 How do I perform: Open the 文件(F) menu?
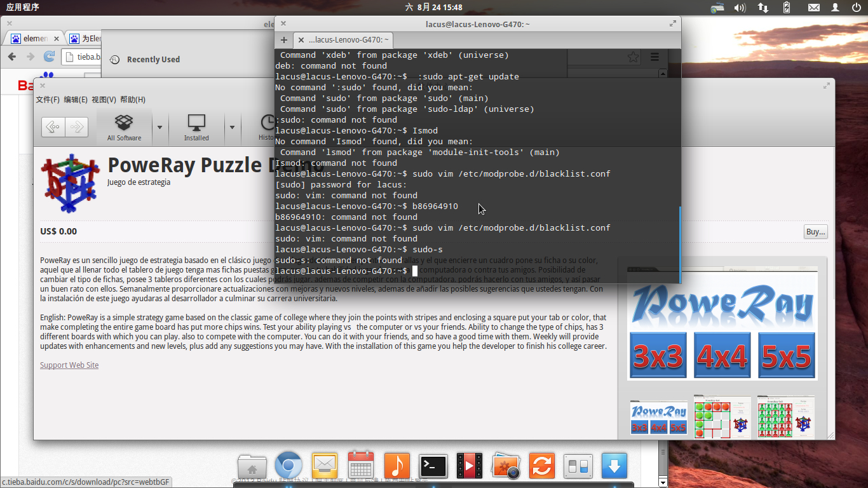(48, 100)
